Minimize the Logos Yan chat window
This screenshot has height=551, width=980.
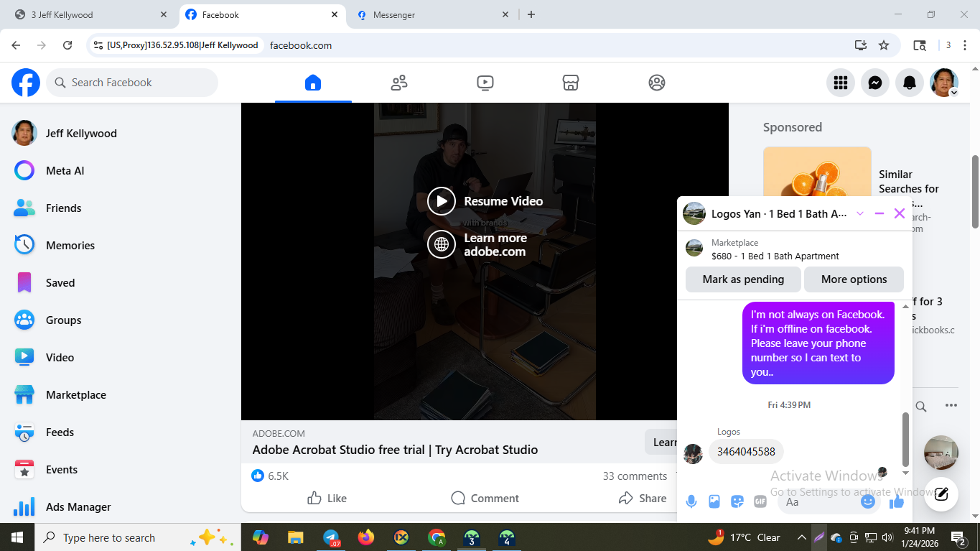[879, 213]
